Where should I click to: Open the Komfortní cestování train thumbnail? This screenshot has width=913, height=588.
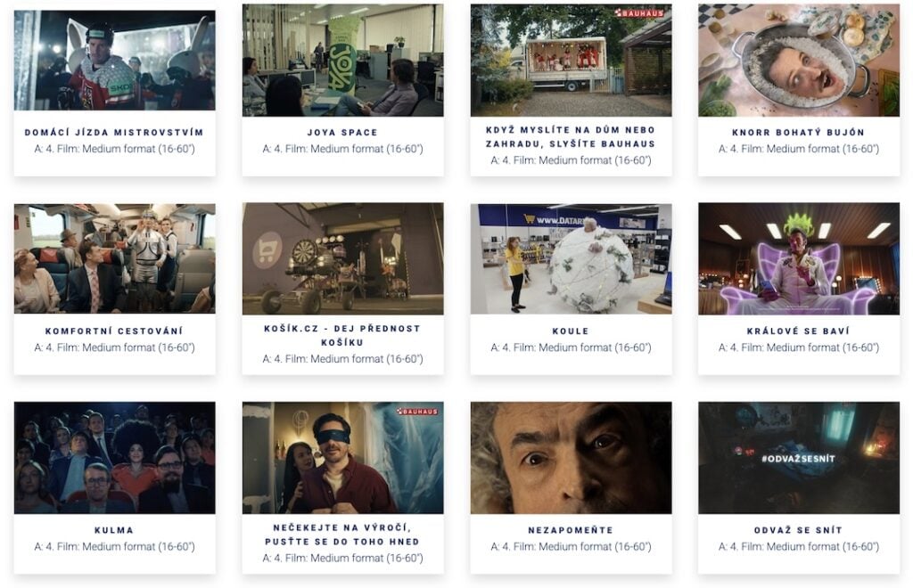[115, 258]
